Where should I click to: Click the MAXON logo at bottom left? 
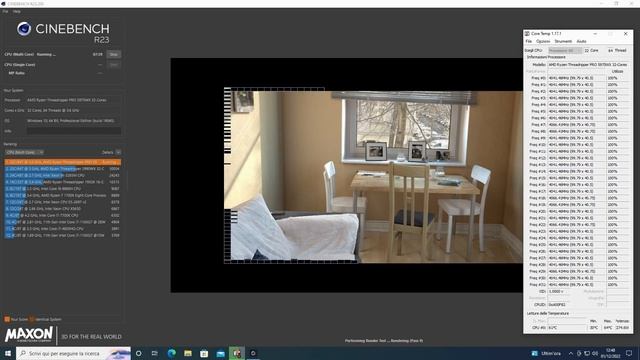29,335
